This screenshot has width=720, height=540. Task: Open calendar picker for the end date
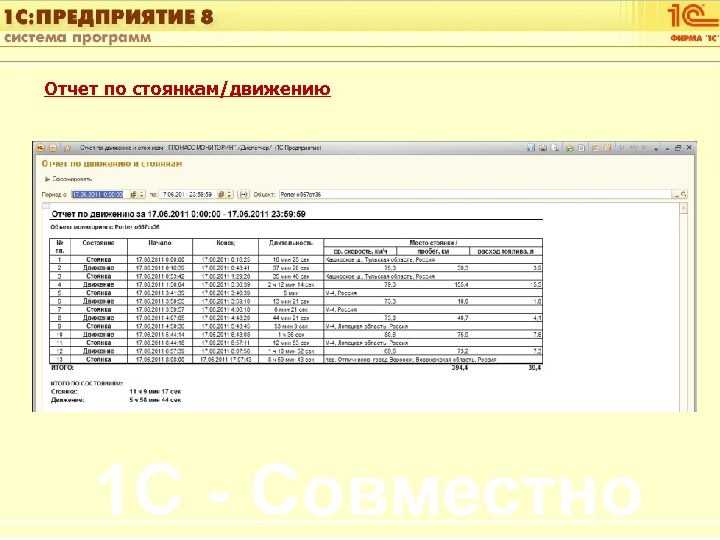(221, 195)
